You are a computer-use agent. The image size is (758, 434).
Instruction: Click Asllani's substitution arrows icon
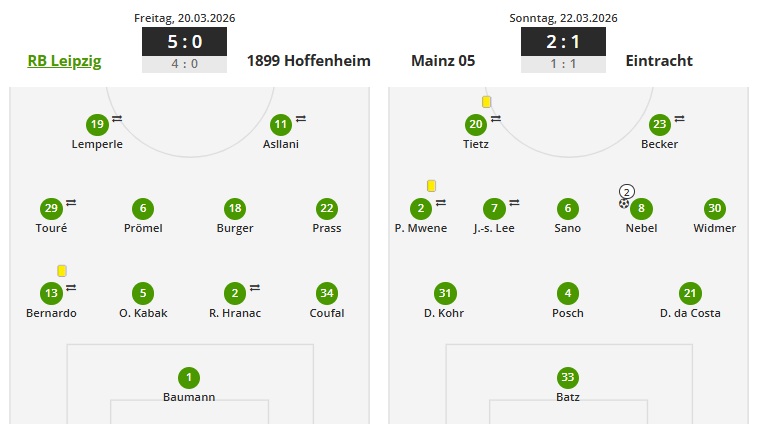tap(301, 119)
